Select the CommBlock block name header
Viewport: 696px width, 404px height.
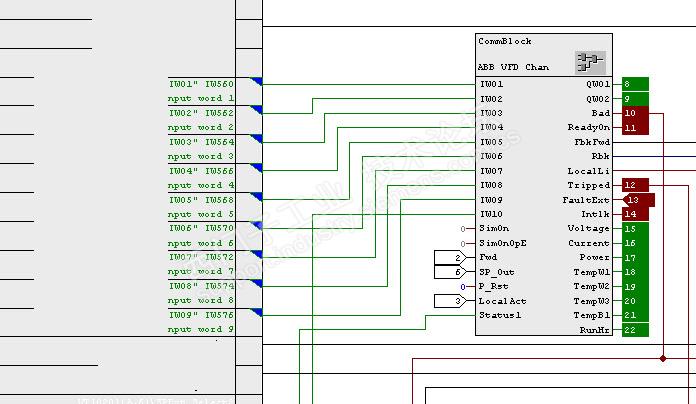click(505, 41)
